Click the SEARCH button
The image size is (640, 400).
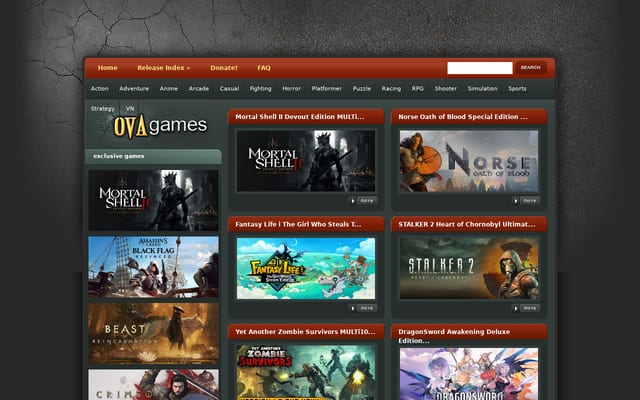pos(530,68)
